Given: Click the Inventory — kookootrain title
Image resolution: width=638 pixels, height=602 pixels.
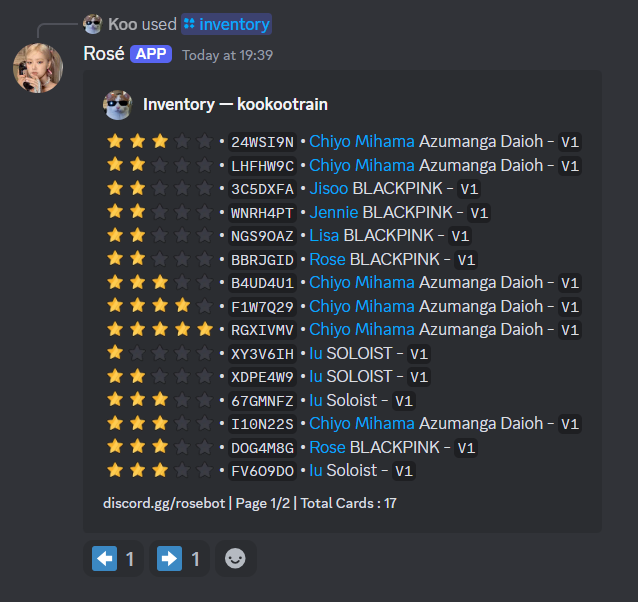Looking at the screenshot, I should pos(235,105).
